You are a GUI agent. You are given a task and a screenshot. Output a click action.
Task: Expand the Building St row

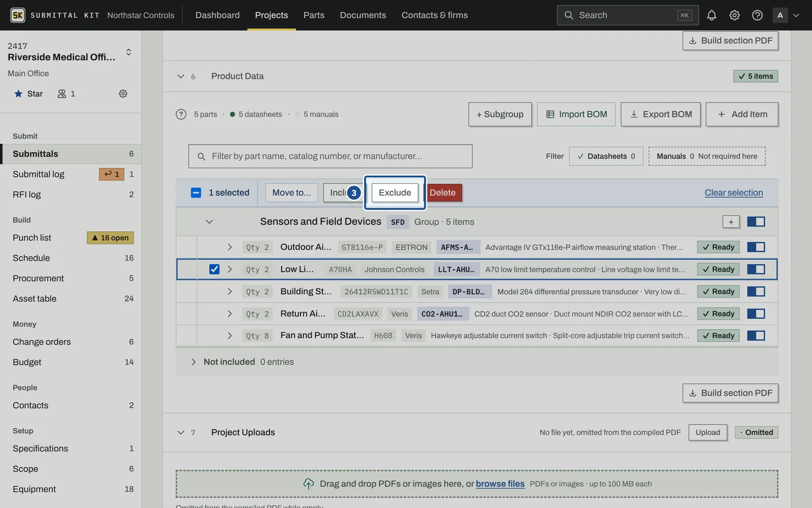[229, 292]
